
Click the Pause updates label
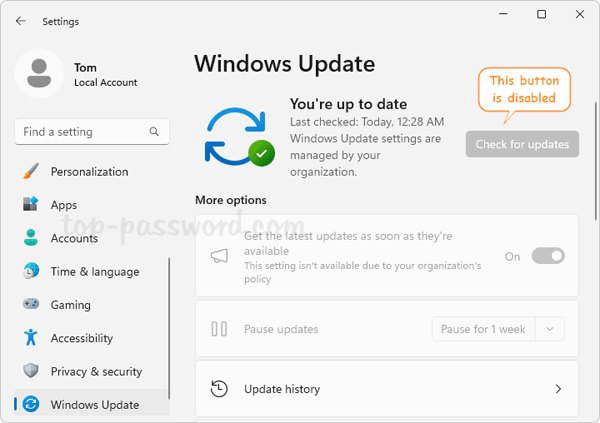click(x=281, y=329)
